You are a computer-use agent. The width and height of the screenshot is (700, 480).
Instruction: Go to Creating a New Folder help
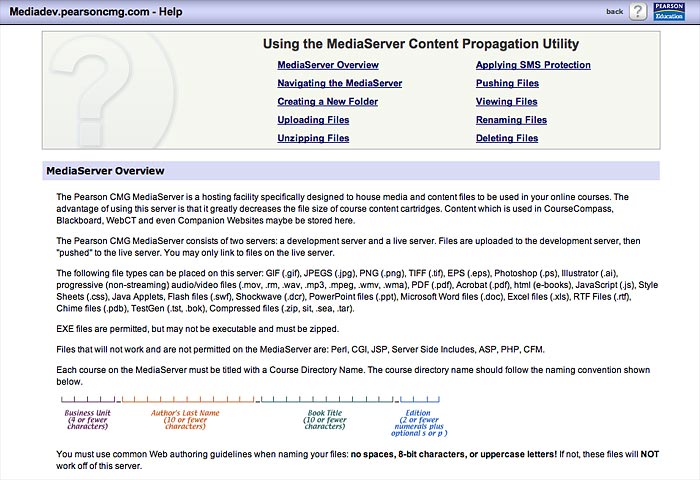click(x=328, y=102)
